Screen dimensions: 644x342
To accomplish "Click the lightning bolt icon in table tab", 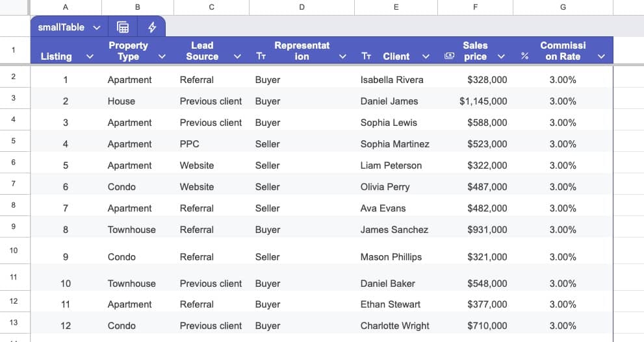I will click(152, 27).
